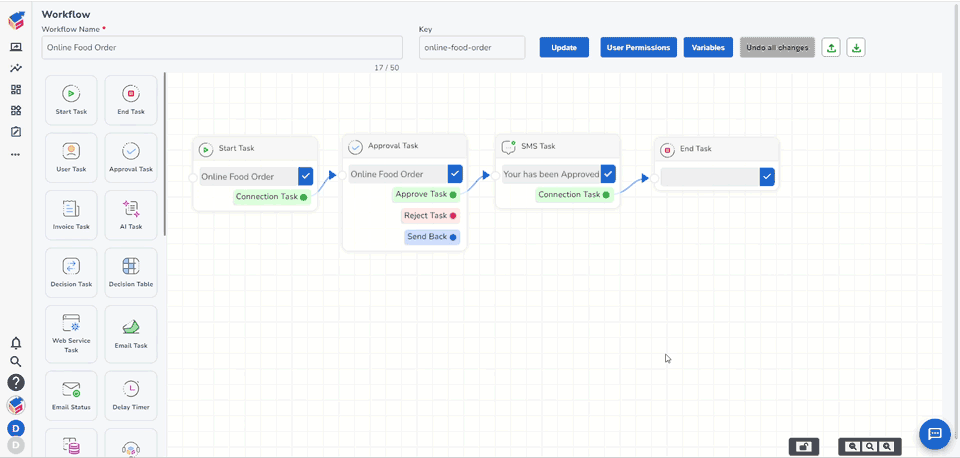The image size is (960, 458).
Task: Click the Delay Timer icon
Action: click(131, 389)
